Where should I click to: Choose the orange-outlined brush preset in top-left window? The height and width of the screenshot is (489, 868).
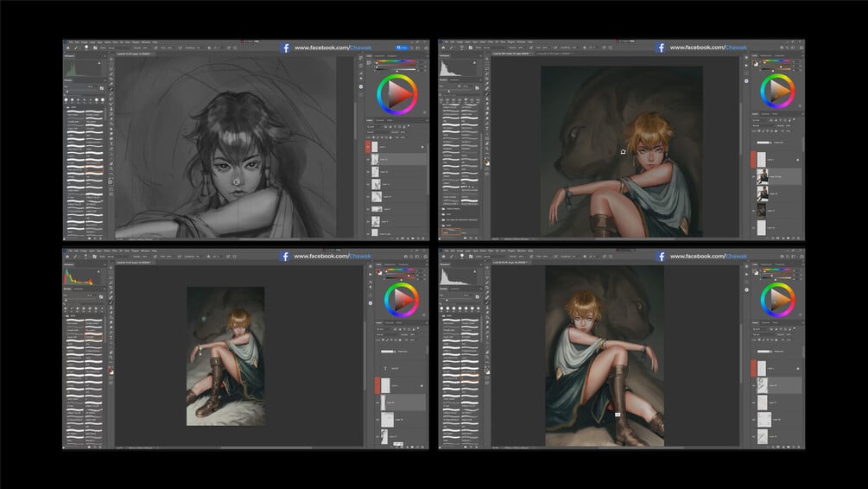click(x=94, y=170)
